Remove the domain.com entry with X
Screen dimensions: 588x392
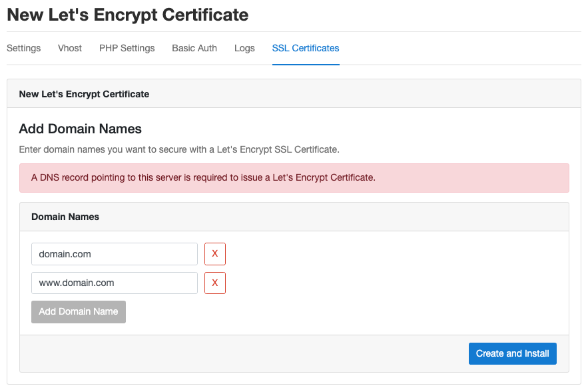click(x=215, y=254)
